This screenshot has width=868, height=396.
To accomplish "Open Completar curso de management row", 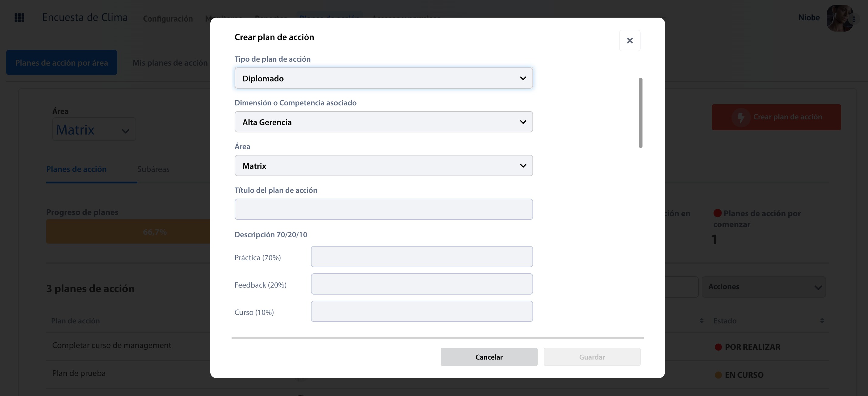I will point(112,345).
